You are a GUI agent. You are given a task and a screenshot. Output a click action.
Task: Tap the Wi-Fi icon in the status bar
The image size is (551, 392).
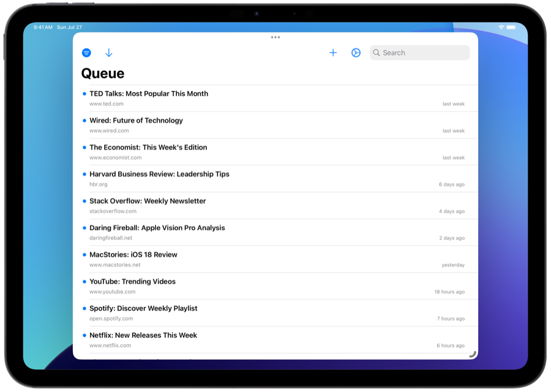coord(502,28)
